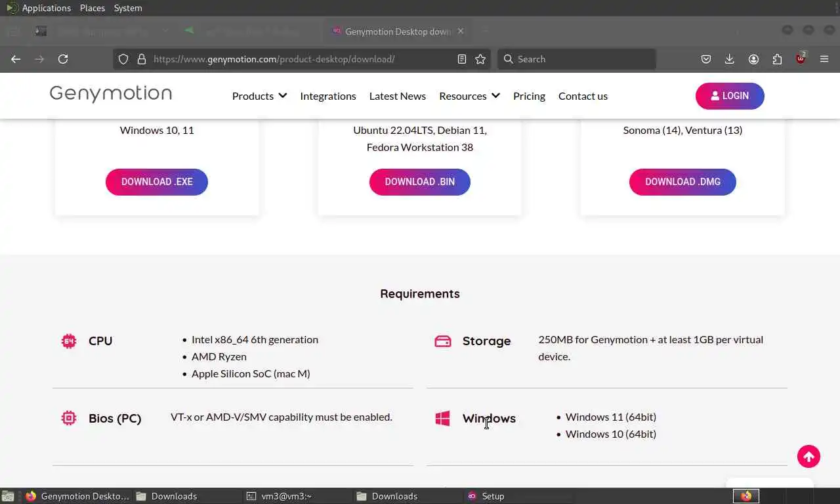
Task: Close the Genymotion Desktop download tab
Action: point(460,31)
